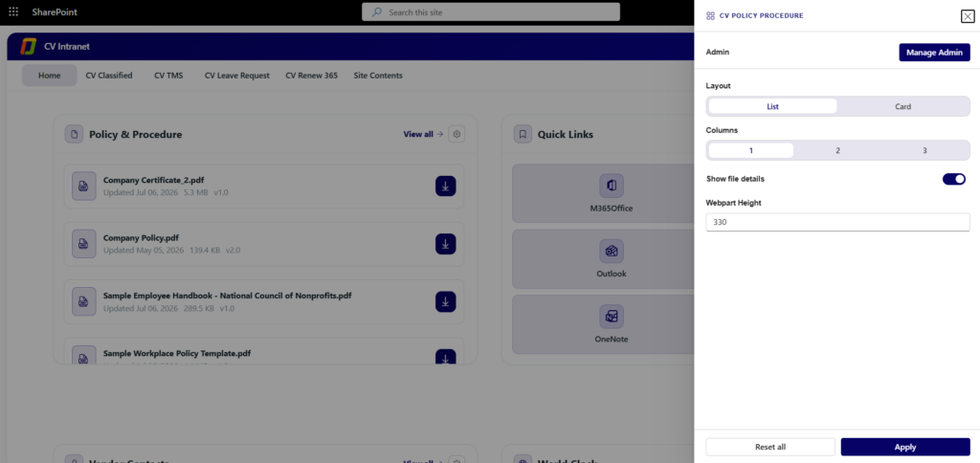Viewport: 980px width, 463px height.
Task: Open Site Contents nav item
Action: pyautogui.click(x=378, y=76)
